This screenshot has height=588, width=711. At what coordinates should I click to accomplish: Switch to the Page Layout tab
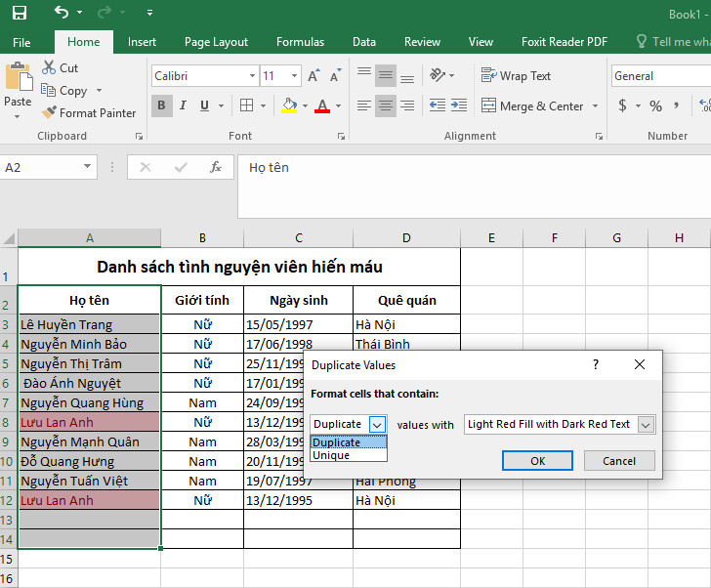point(216,42)
